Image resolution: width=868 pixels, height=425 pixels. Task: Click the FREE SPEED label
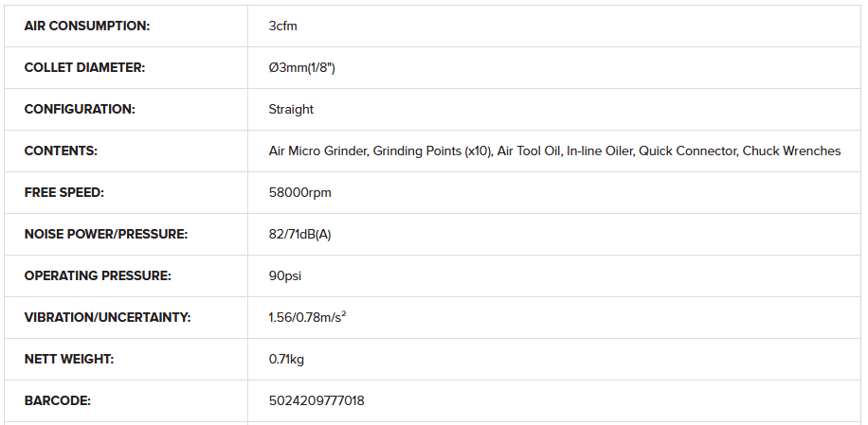(64, 192)
